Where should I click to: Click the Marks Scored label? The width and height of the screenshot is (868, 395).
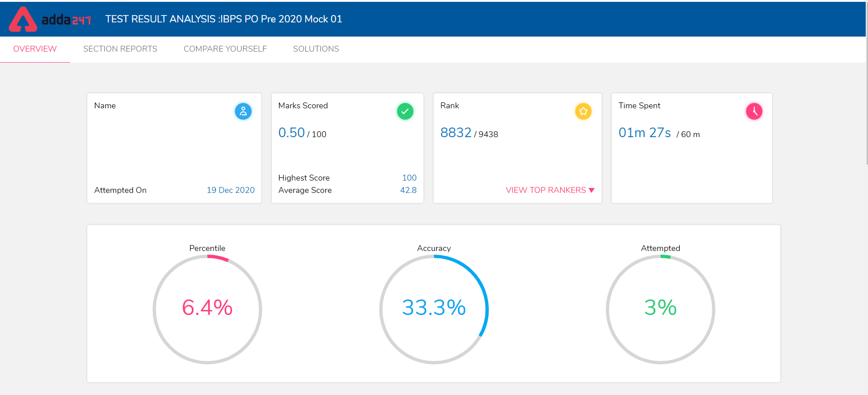click(x=303, y=106)
